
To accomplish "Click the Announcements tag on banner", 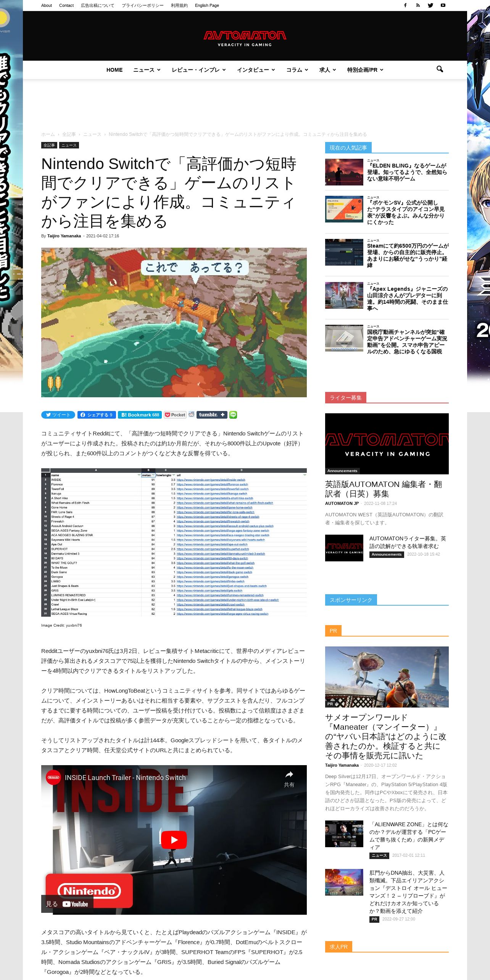I will (x=342, y=471).
